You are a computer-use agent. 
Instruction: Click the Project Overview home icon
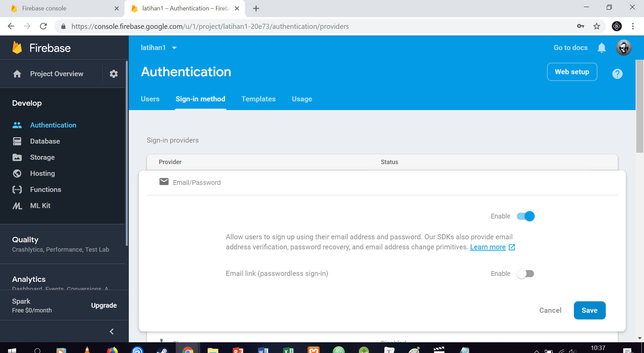[17, 74]
